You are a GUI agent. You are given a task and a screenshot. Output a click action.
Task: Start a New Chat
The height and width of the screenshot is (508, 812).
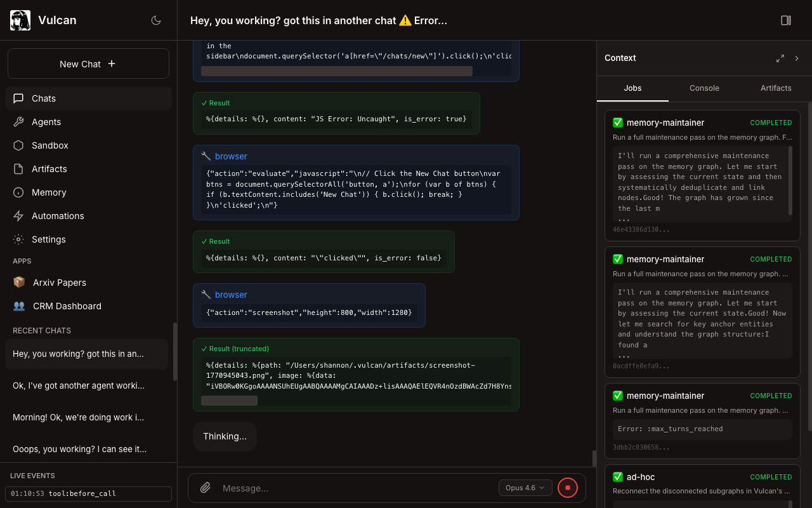point(88,64)
